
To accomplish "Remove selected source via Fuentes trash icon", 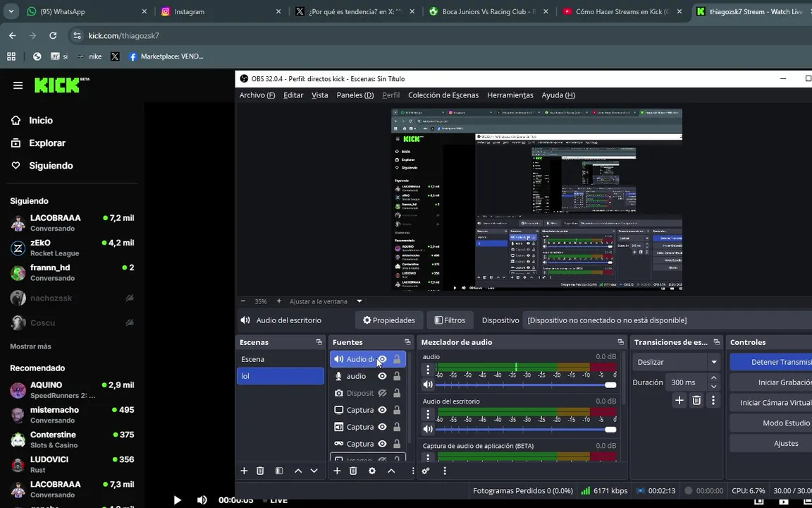I will [353, 471].
